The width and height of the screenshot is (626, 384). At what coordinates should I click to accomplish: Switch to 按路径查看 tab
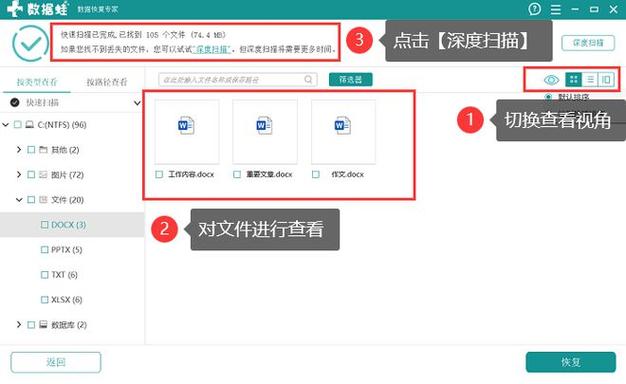107,82
